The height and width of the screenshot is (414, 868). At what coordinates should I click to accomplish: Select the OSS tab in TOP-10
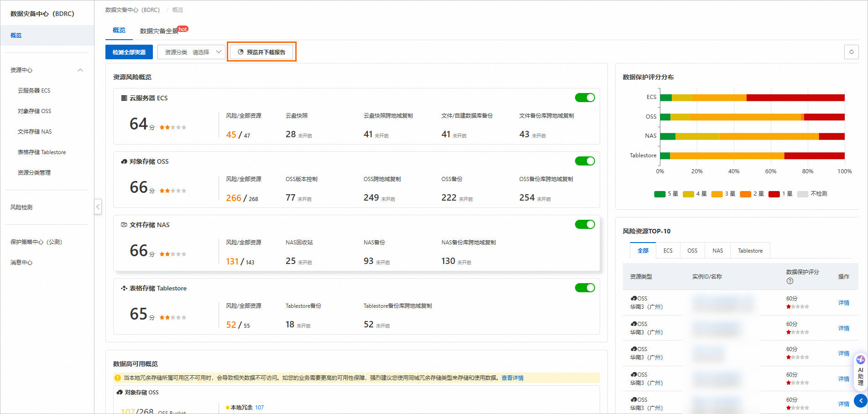pos(692,251)
